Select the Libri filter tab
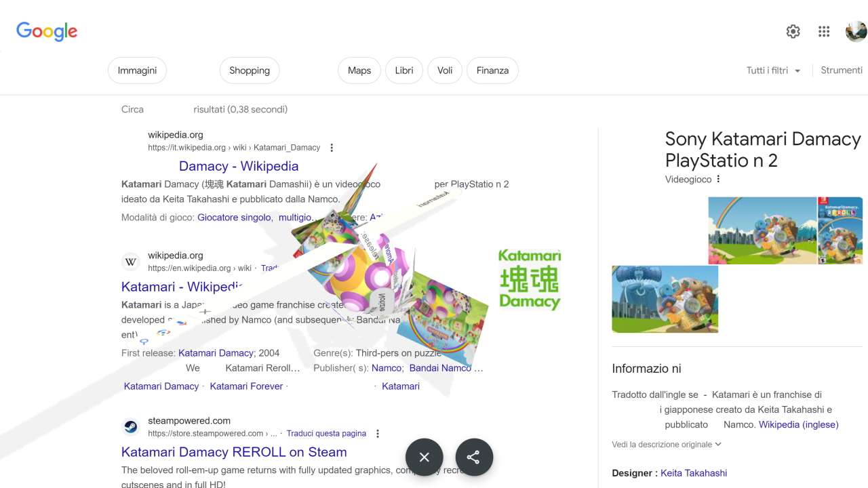Screen dimensions: 868x488 tap(404, 70)
